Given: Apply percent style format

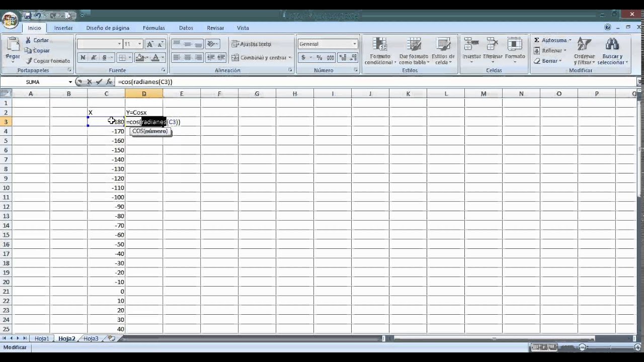Looking at the screenshot, I should click(319, 58).
